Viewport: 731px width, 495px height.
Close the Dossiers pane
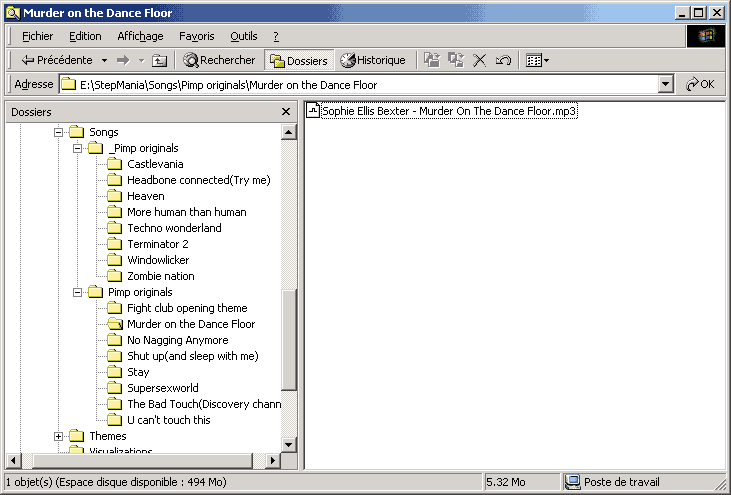point(286,112)
